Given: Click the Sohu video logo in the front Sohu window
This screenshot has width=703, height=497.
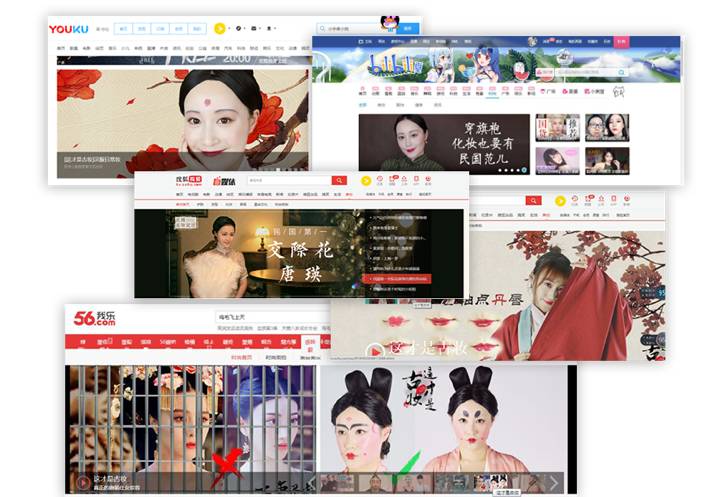Looking at the screenshot, I should tap(189, 181).
